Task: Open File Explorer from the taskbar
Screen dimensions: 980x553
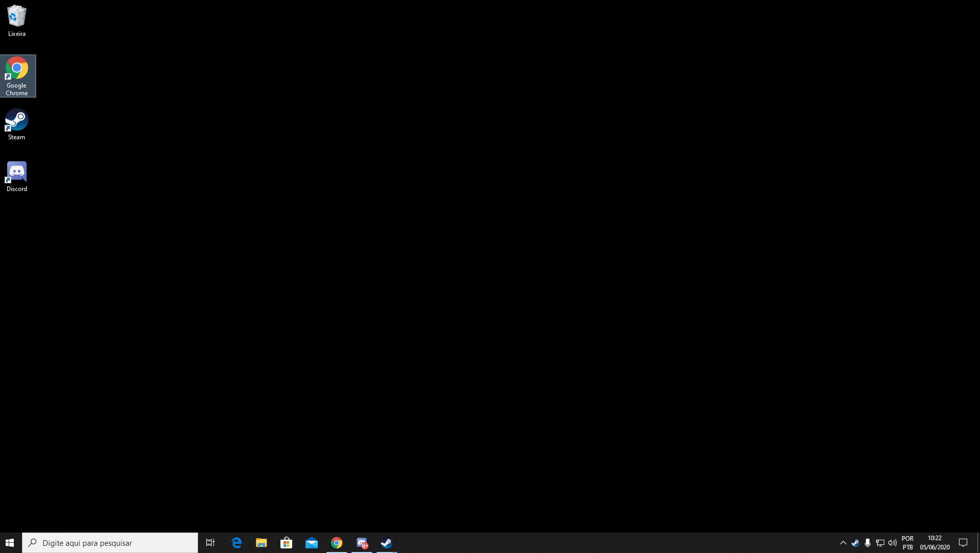Action: pos(262,543)
